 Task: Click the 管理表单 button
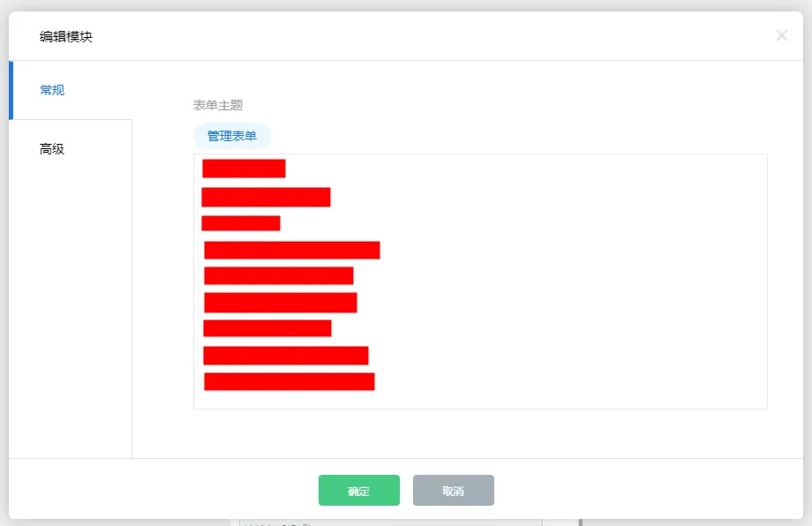click(232, 136)
